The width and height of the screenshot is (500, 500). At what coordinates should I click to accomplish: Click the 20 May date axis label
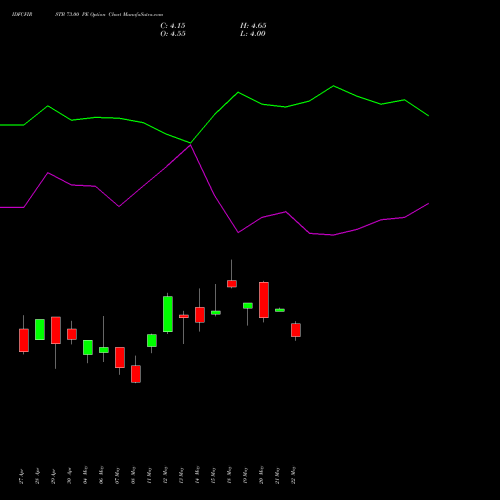pos(262,475)
